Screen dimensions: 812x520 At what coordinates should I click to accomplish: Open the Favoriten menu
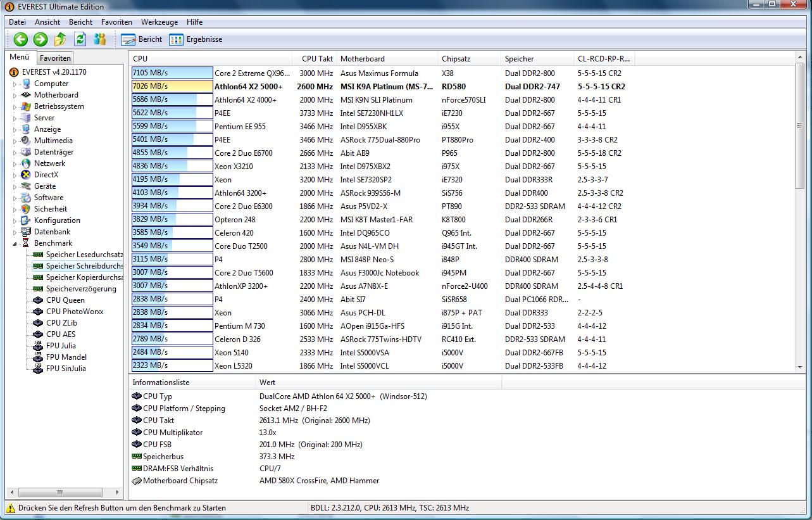(116, 22)
